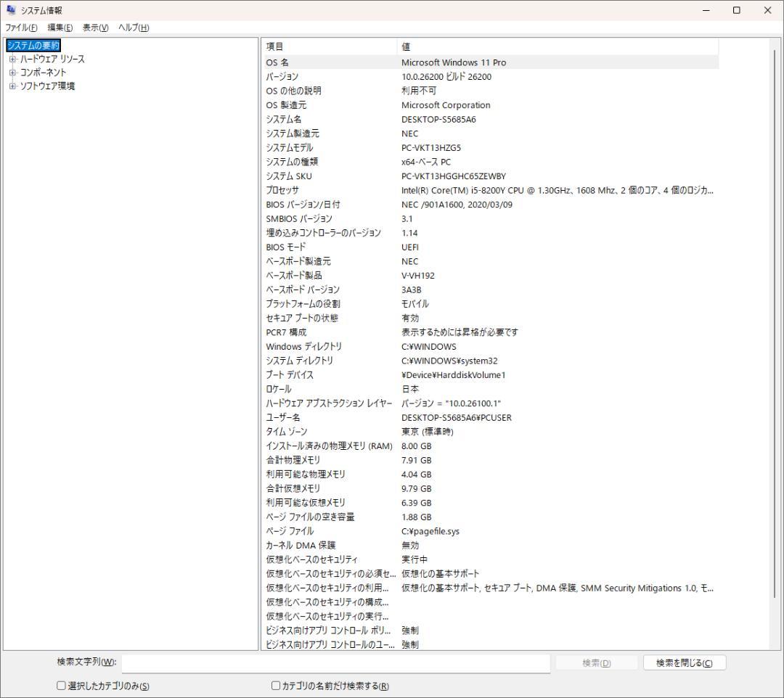Click the 検索 button
This screenshot has height=698, width=784.
tap(596, 662)
